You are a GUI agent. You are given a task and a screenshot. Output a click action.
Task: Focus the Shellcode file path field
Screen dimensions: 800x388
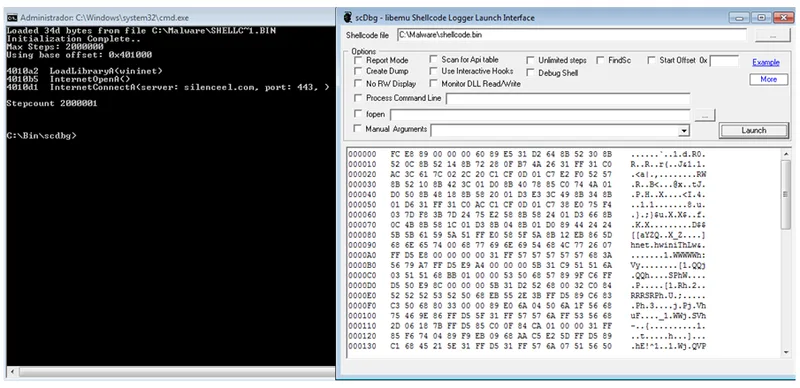pos(571,35)
